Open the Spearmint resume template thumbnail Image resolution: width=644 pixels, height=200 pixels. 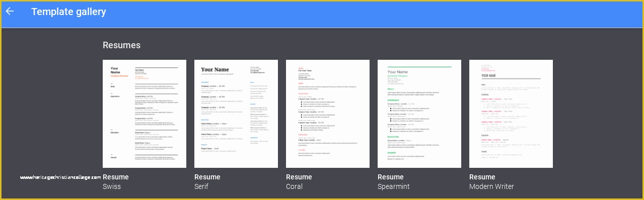419,114
